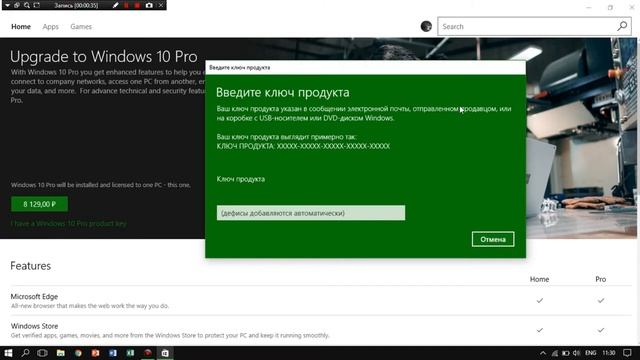Click 'I have a Windows 10 Pro product key' link
640x360 pixels.
69,224
